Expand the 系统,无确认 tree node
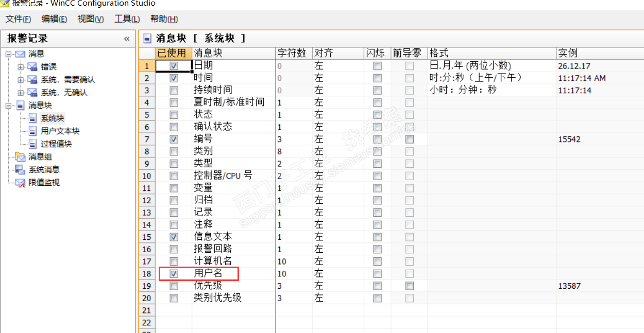644x333 pixels. coord(21,93)
